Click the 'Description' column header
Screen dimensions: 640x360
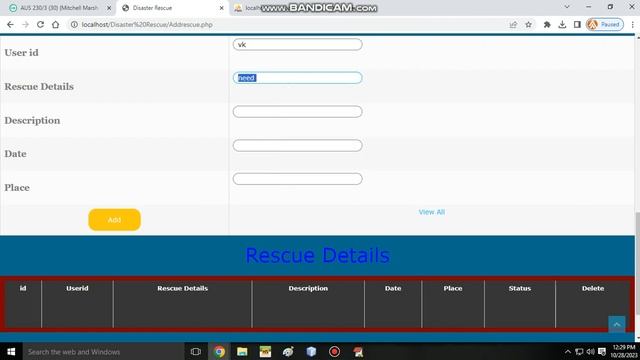(308, 288)
